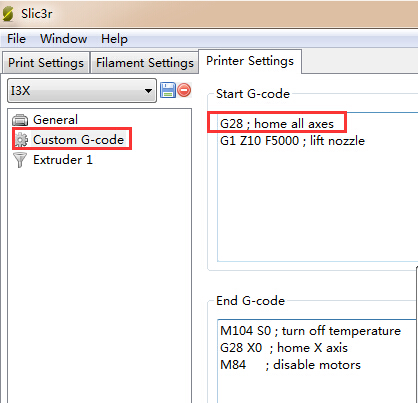This screenshot has width=418, height=403.
Task: Click the gear icon beside Custom G-code
Action: coord(21,140)
